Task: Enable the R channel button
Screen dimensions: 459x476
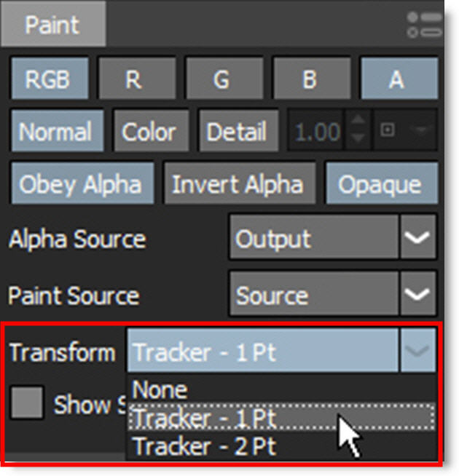Action: click(133, 79)
